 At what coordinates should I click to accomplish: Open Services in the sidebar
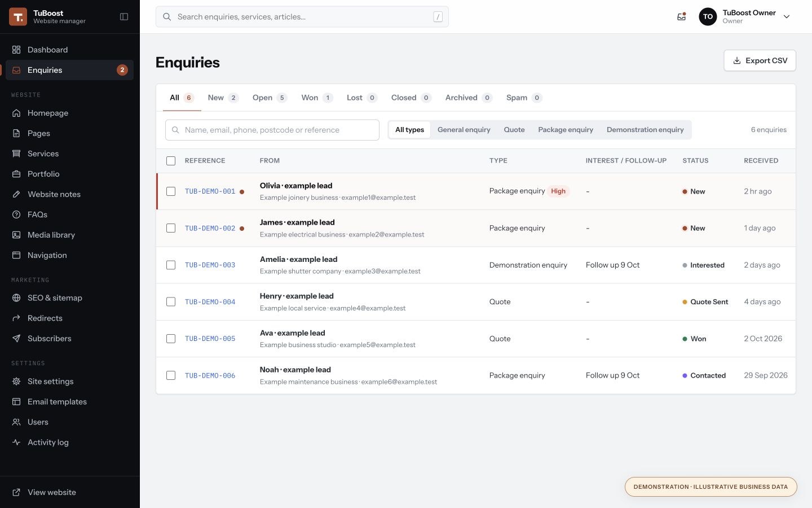(69, 154)
